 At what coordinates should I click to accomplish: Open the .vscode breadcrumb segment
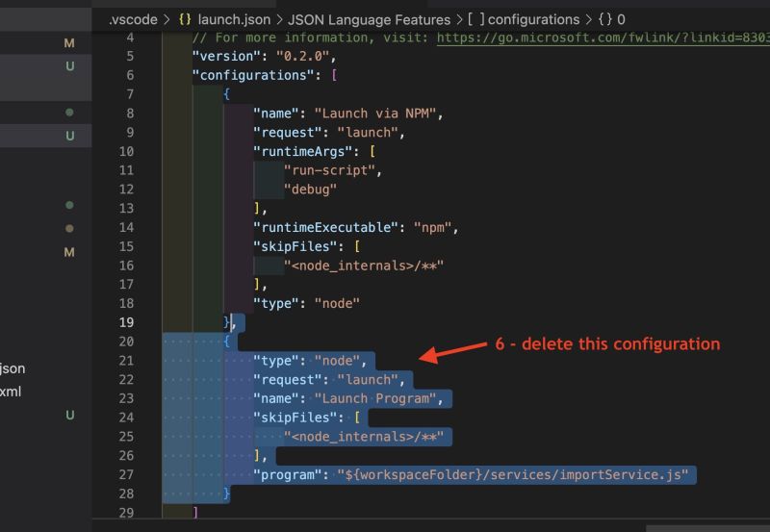point(133,19)
